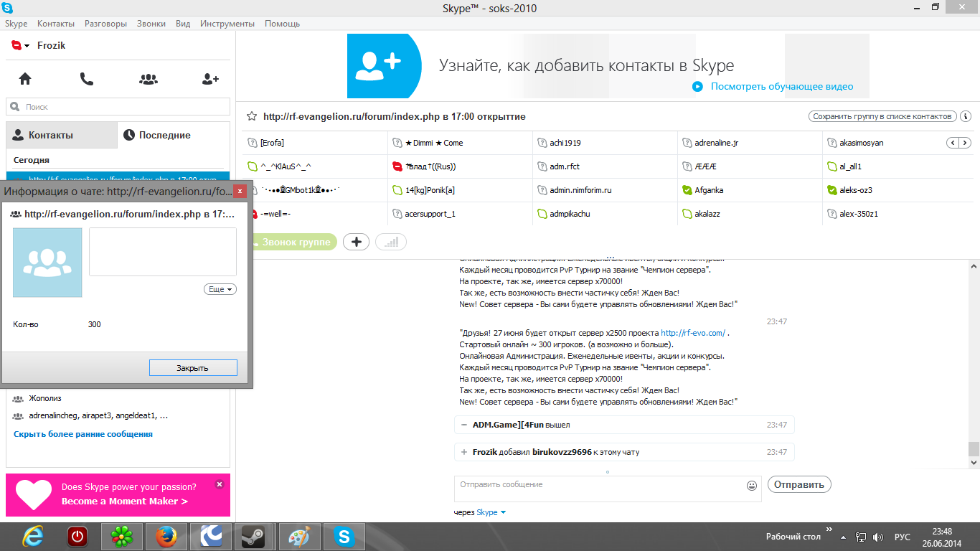Click the add contact icon
Viewport: 980px width, 551px height.
pos(210,79)
